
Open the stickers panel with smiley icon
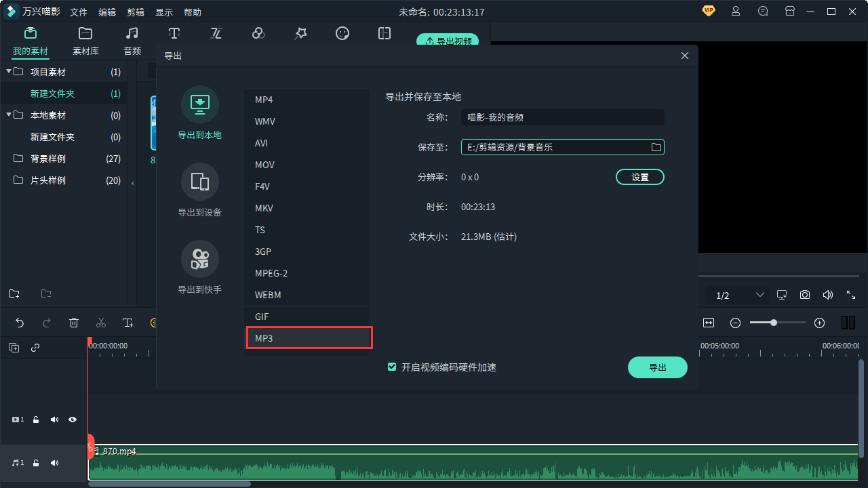(x=342, y=33)
